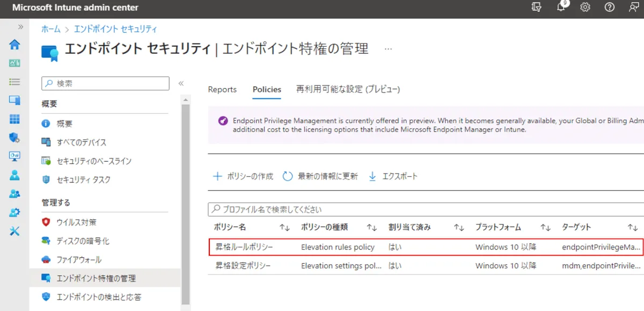Image resolution: width=644 pixels, height=311 pixels.
Task: Open settings gear in top bar
Action: pos(585,8)
